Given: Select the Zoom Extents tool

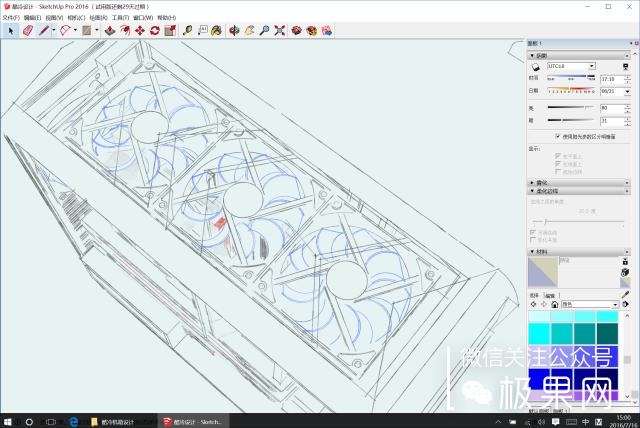Looking at the screenshot, I should [279, 30].
